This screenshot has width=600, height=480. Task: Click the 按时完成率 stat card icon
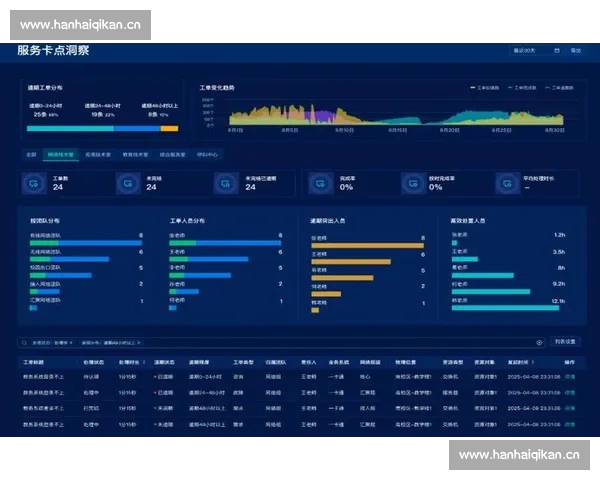click(x=412, y=183)
